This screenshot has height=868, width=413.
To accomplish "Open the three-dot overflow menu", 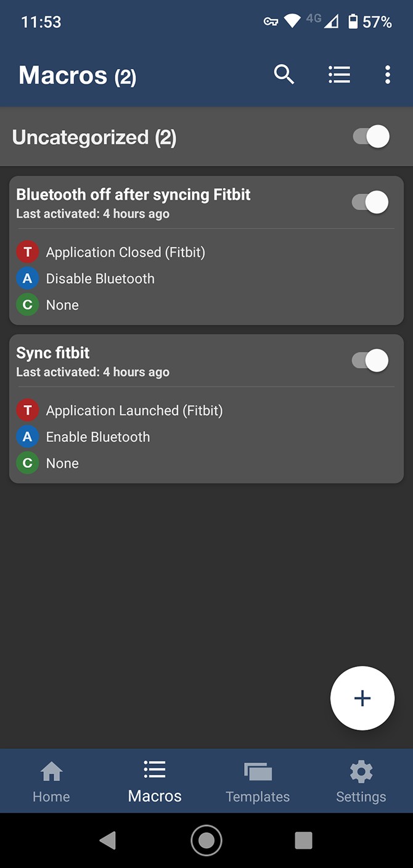I will pyautogui.click(x=388, y=75).
